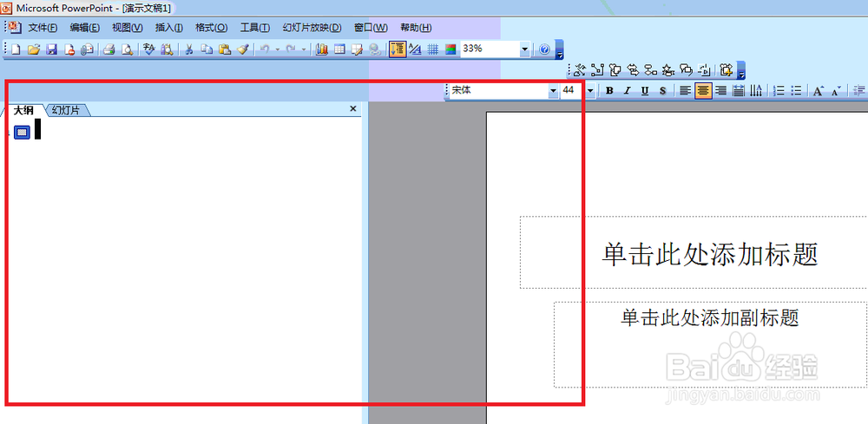Expand standard toolbar options arrow
Screen dimensions: 868x424
point(560,49)
